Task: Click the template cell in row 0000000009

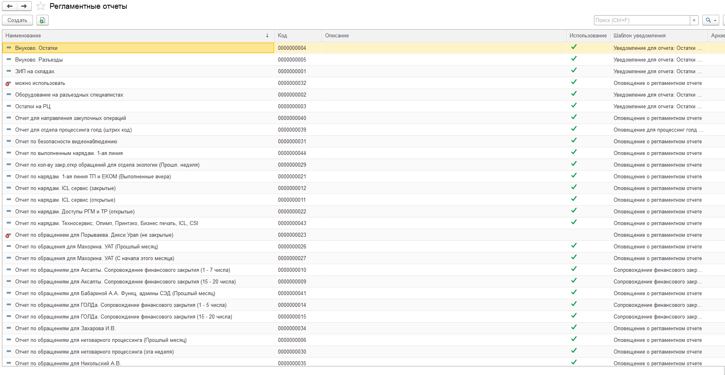Action: pos(658,282)
